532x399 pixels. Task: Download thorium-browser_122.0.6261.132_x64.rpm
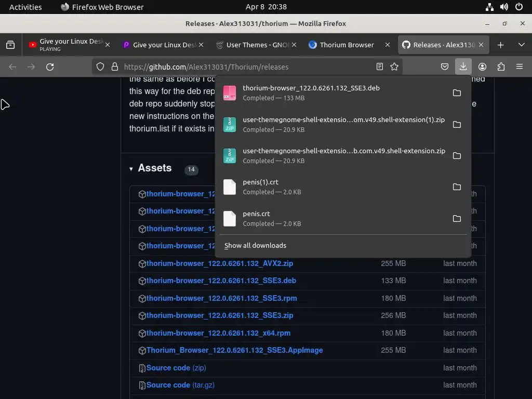click(x=219, y=333)
